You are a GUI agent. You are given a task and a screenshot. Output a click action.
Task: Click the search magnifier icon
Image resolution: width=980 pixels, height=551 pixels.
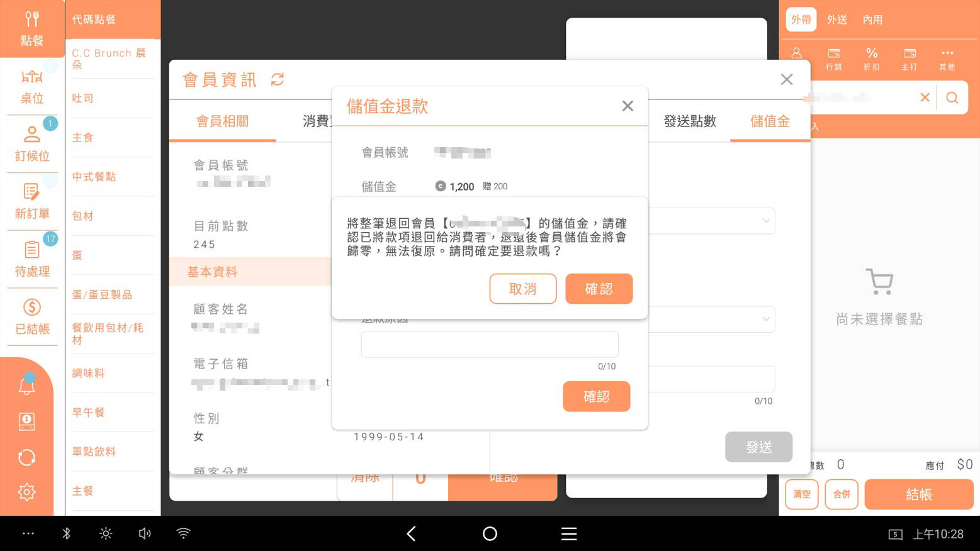coord(952,97)
